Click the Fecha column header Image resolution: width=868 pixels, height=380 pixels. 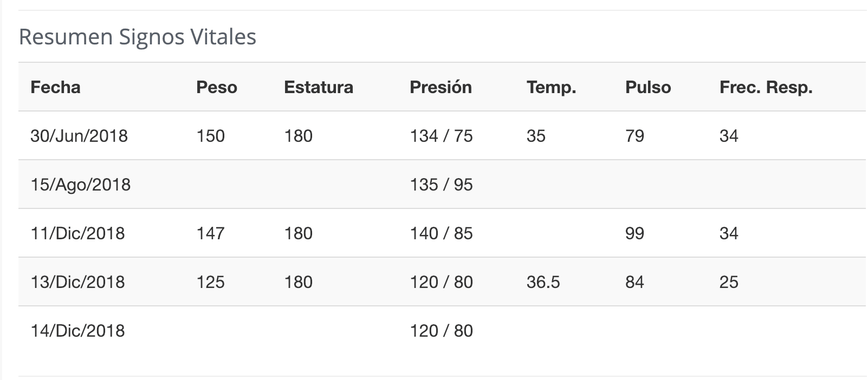click(x=55, y=87)
